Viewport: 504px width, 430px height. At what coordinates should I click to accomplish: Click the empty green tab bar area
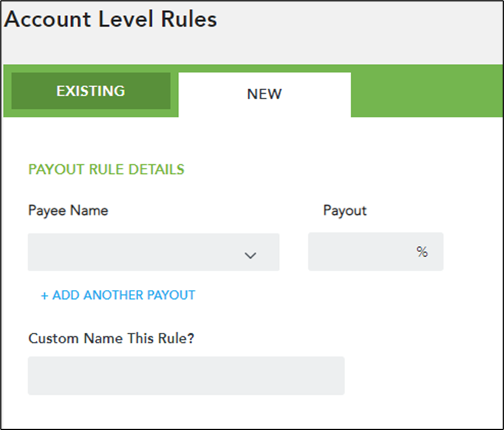427,91
